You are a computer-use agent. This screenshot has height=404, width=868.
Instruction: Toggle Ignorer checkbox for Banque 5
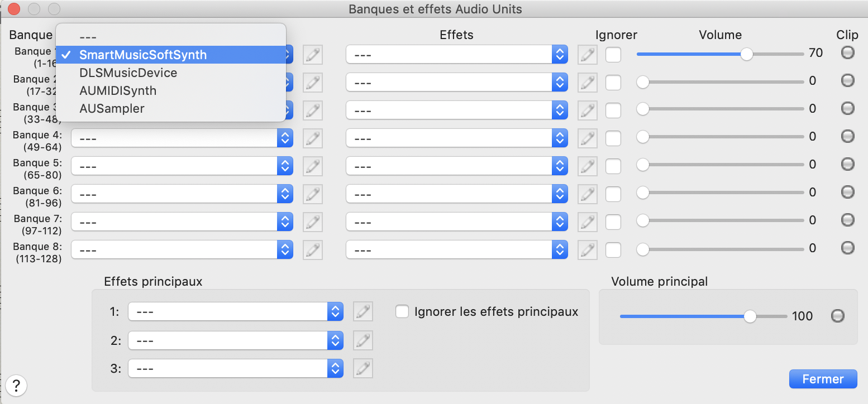613,166
